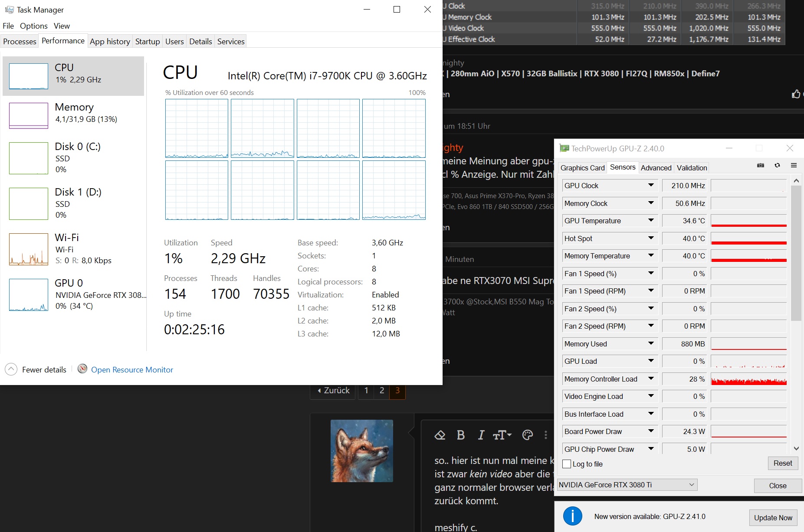Click Fewer details text
This screenshot has height=532, width=804.
coord(44,370)
